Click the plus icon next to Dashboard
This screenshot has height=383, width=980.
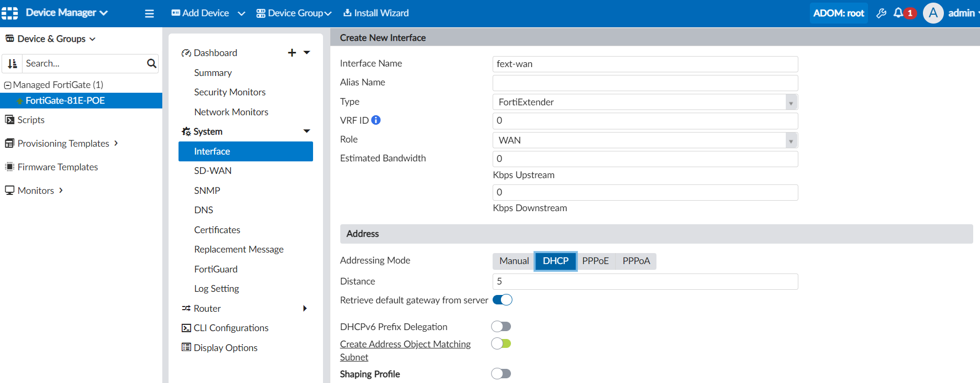(x=292, y=52)
